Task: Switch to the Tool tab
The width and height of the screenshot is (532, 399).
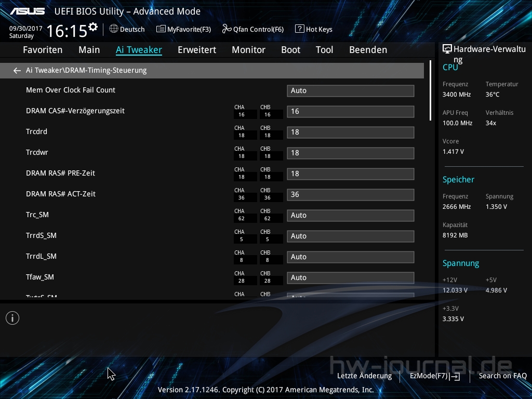Action: (324, 50)
